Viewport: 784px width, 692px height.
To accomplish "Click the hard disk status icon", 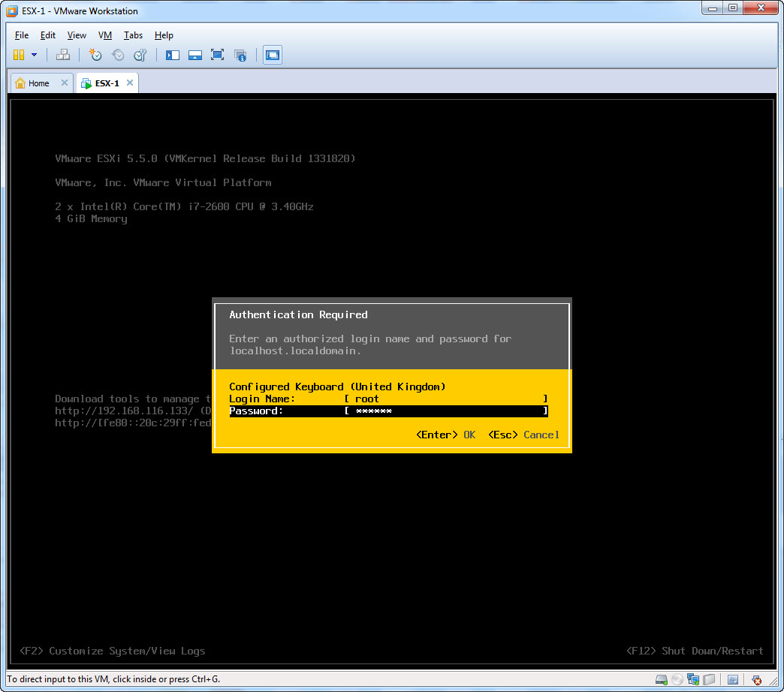I will 661,679.
